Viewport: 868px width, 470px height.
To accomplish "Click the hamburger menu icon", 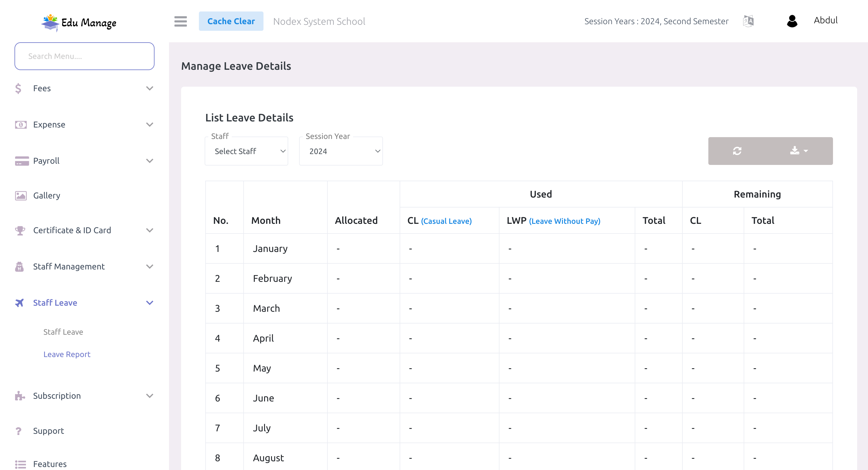I will [180, 21].
